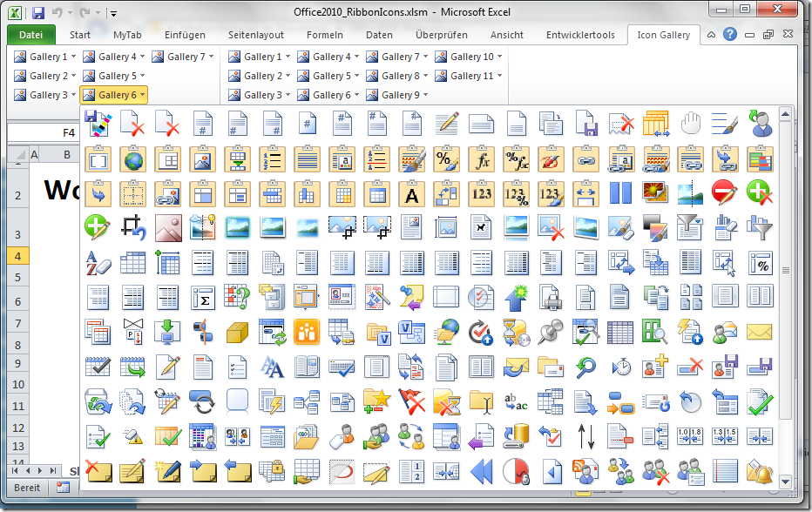Choose the database cylinder icon
Image resolution: width=812 pixels, height=512 pixels.
(x=516, y=436)
